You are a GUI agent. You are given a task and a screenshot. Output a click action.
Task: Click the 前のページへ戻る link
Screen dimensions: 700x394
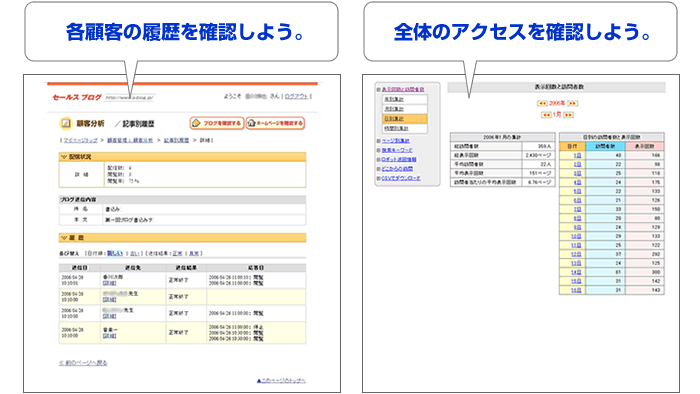pos(83,363)
